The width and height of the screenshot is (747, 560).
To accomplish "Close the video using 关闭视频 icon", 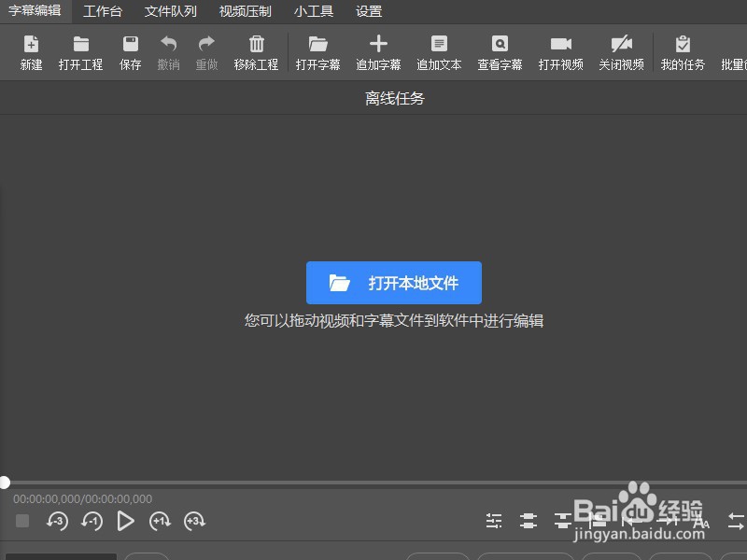I will pos(622,51).
